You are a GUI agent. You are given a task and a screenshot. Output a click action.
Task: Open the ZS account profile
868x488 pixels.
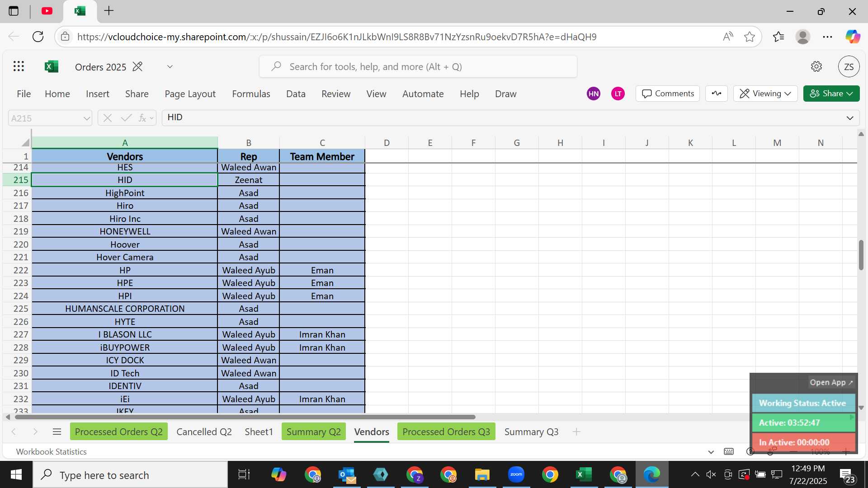849,67
